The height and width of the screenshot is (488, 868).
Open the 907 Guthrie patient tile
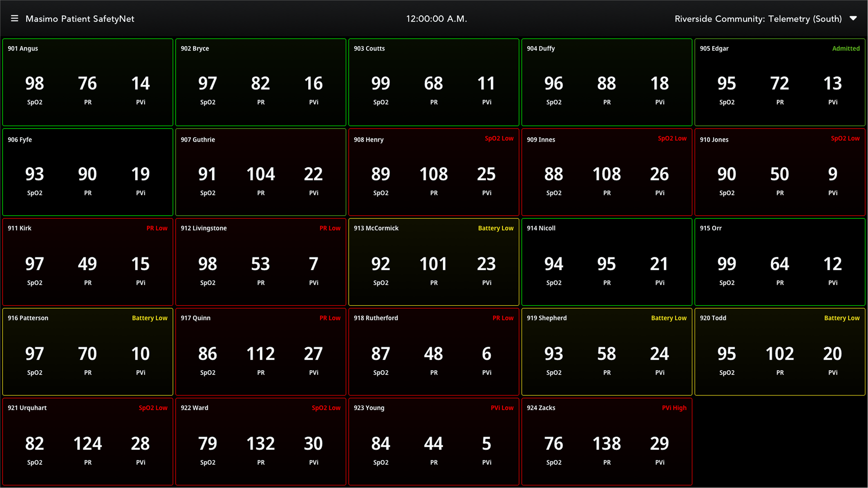(x=261, y=172)
